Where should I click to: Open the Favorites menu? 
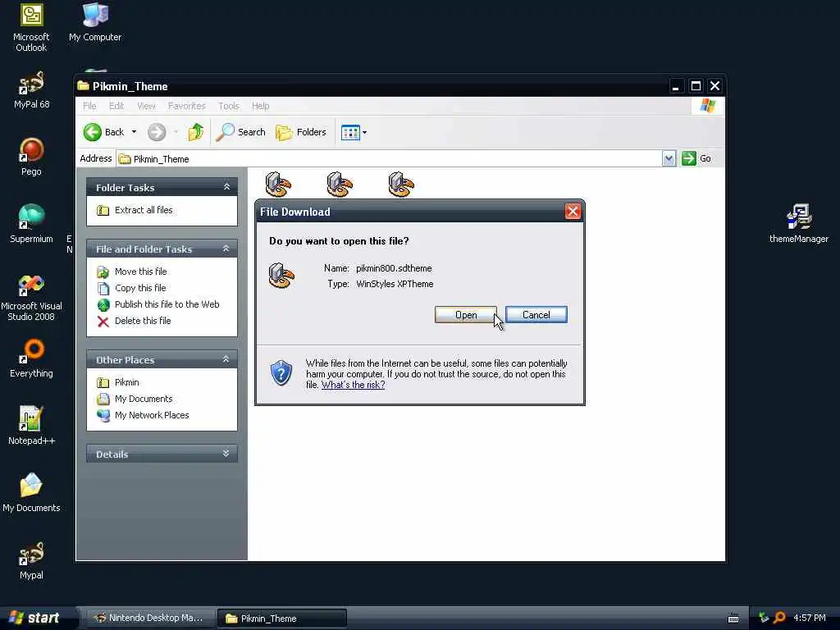tap(186, 106)
